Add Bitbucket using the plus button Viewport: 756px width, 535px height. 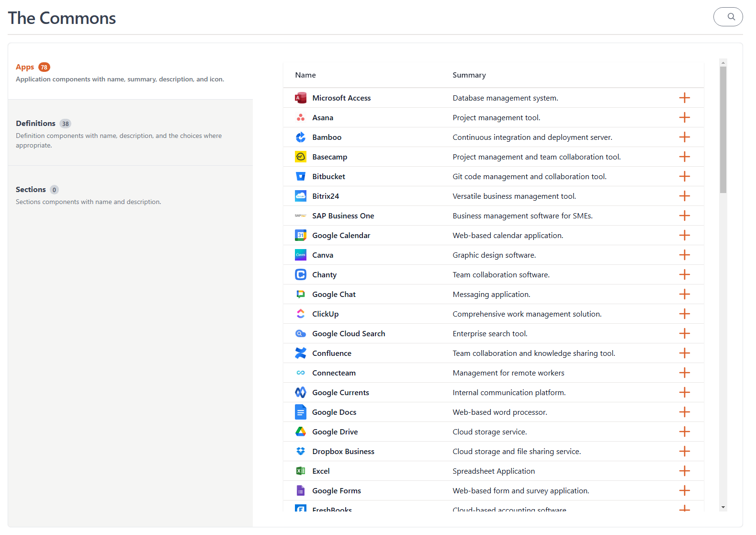point(685,176)
